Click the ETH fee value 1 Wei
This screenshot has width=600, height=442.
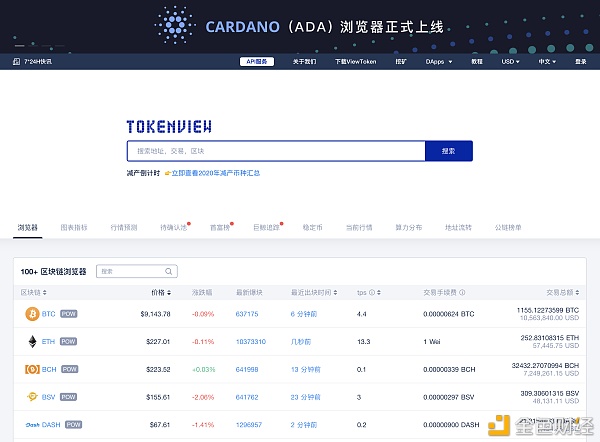432,341
